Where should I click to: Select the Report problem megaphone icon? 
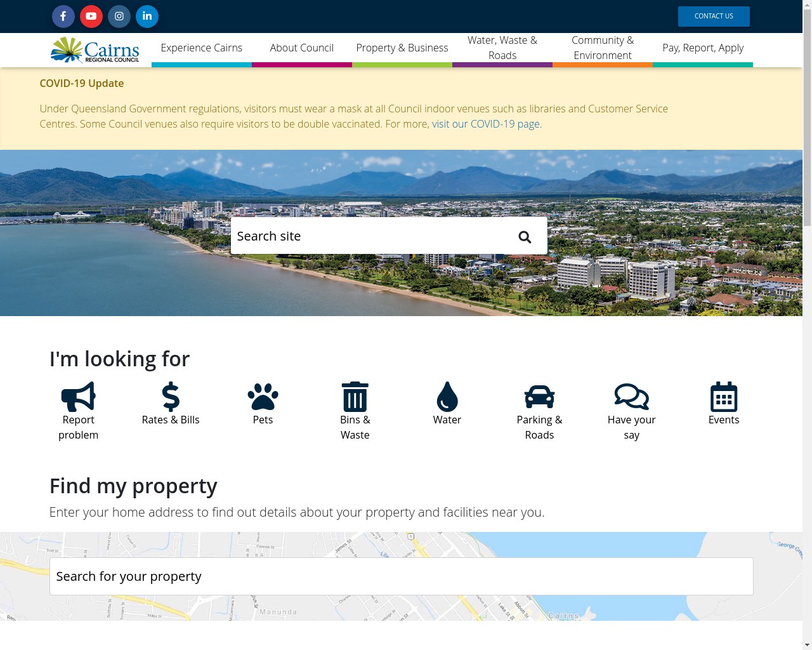pos(78,396)
